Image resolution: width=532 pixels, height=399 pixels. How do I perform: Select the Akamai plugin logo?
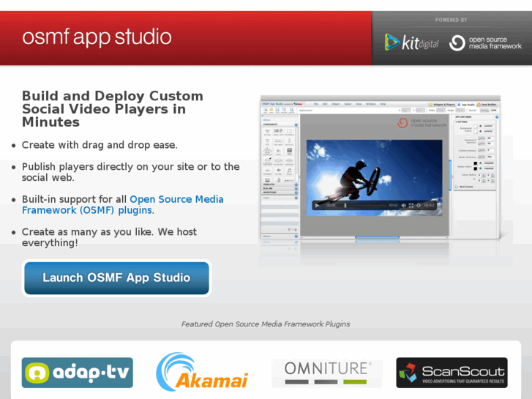pos(202,372)
